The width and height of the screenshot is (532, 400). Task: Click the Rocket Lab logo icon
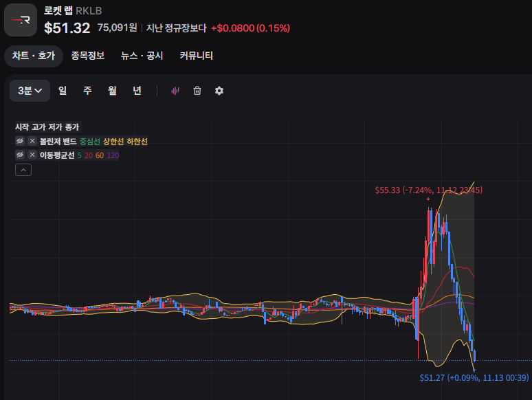coord(21,19)
